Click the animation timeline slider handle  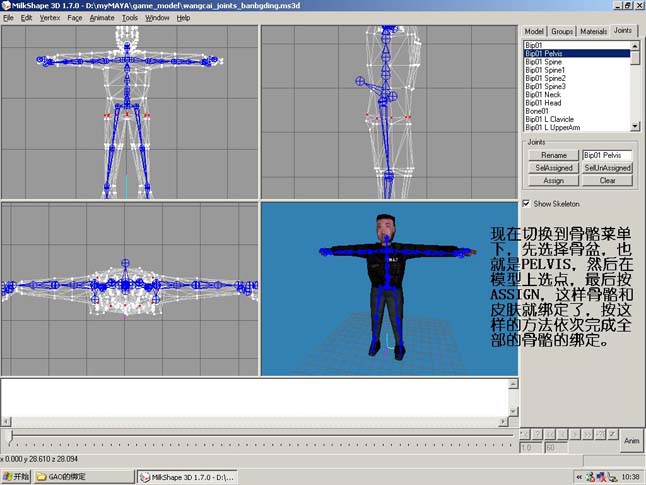coord(11,437)
